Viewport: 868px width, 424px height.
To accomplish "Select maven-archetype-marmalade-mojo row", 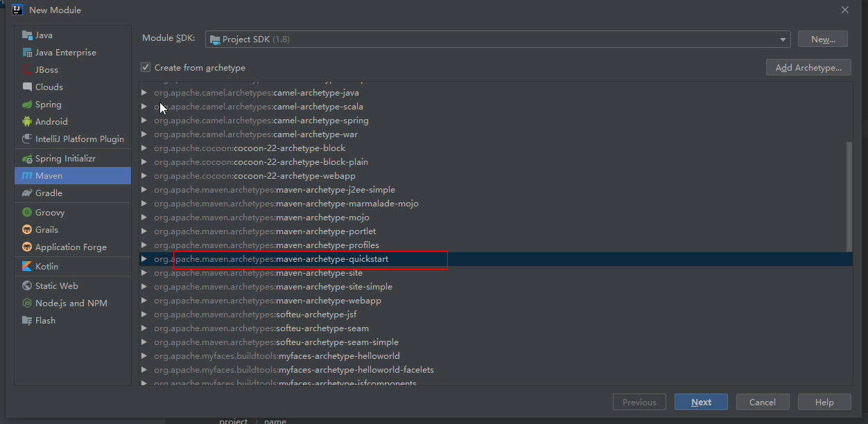I will tap(496, 204).
